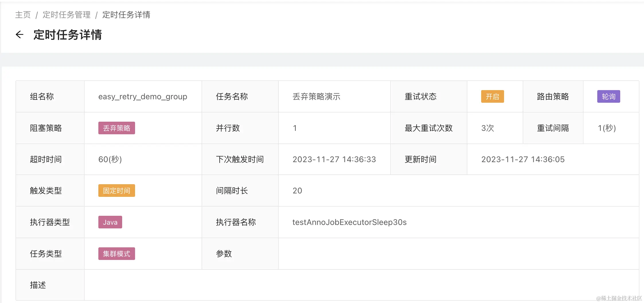Click the 执行器名称 label cell
Screen dimensions: 644x303
[x=240, y=222]
